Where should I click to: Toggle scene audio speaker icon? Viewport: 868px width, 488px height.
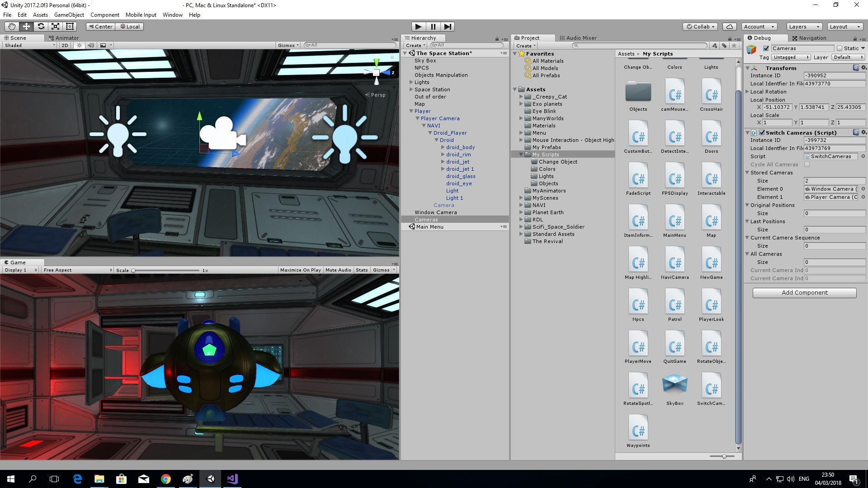pyautogui.click(x=91, y=45)
